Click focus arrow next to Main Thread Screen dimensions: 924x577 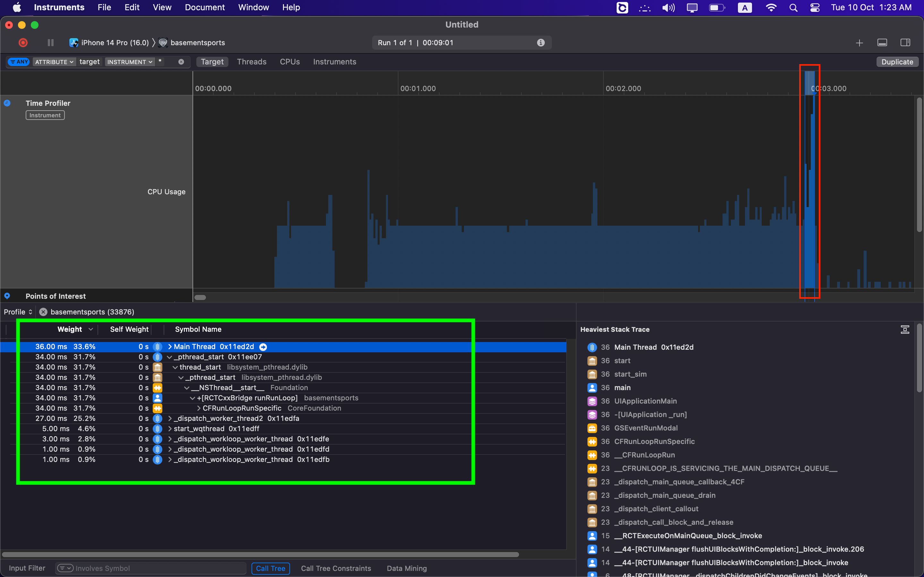coord(263,347)
